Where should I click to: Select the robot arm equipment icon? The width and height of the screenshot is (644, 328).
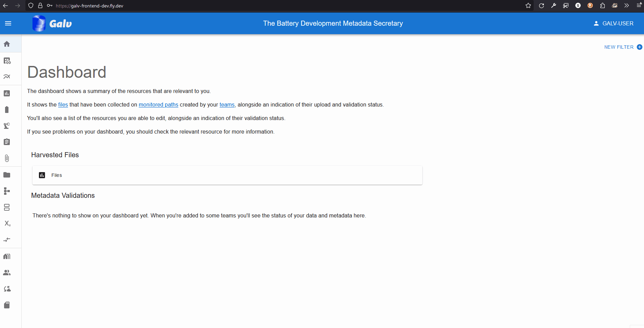point(7,126)
